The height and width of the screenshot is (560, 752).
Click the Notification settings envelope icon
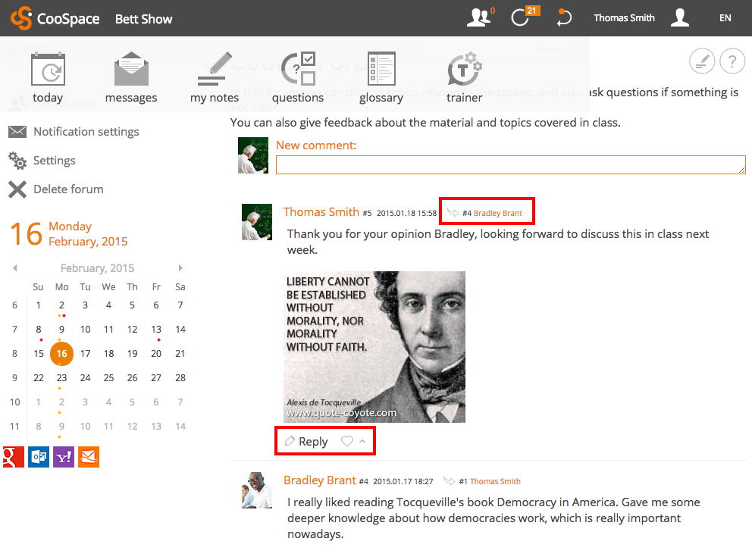pyautogui.click(x=17, y=131)
